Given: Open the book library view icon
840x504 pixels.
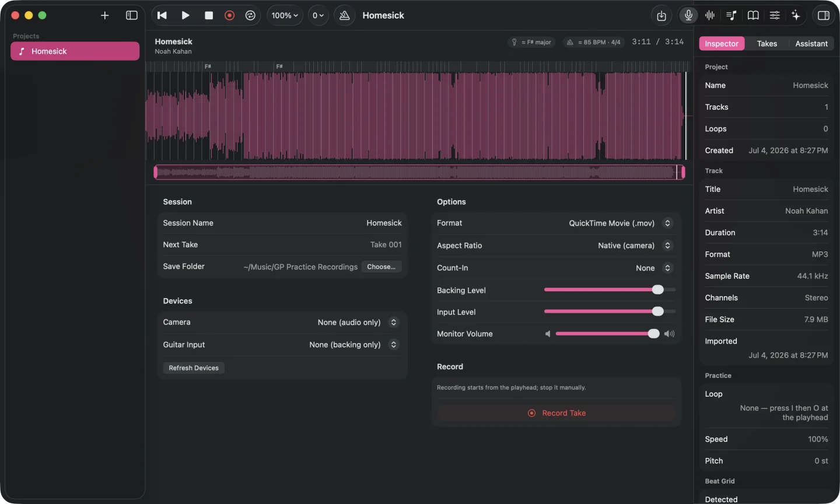Looking at the screenshot, I should point(753,16).
